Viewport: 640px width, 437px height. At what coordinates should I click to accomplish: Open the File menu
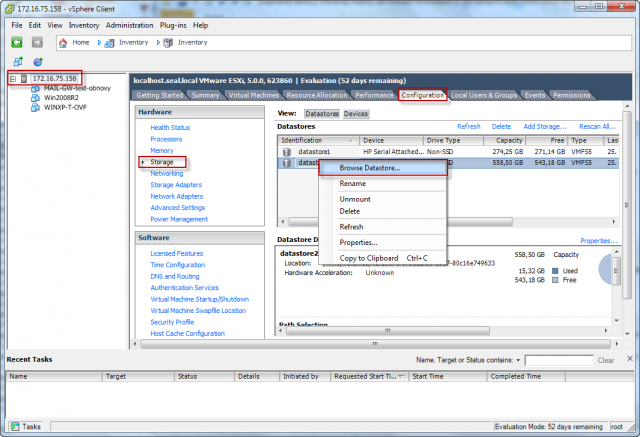(x=17, y=25)
